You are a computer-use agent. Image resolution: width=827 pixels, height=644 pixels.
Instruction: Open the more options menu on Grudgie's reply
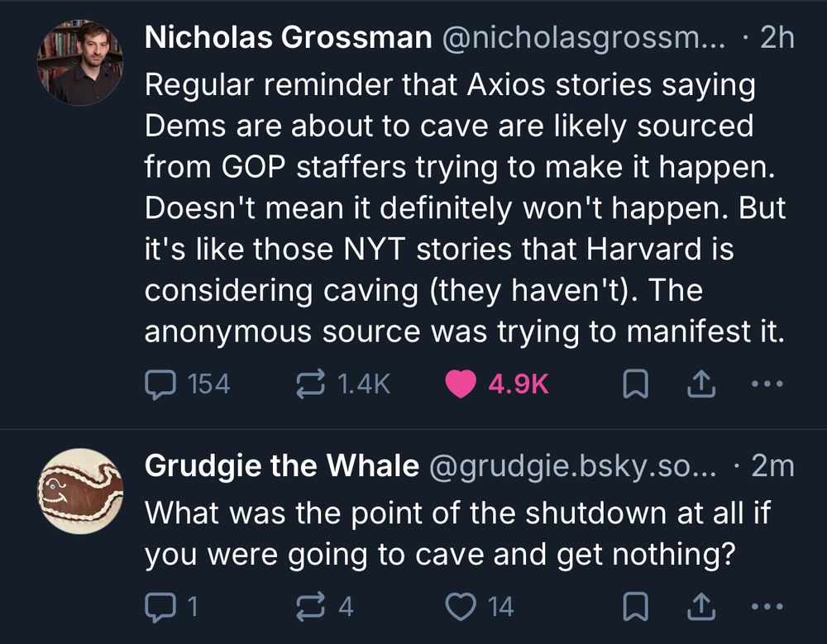pos(767,607)
